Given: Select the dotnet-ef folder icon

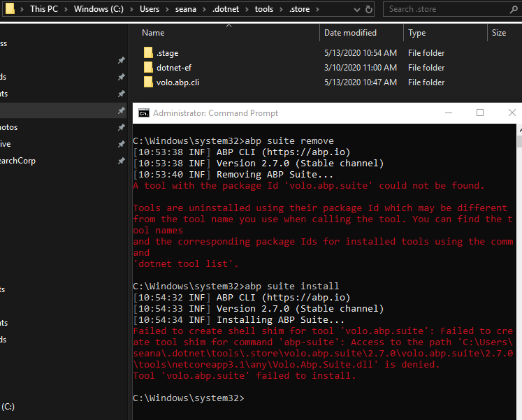Looking at the screenshot, I should pos(148,68).
